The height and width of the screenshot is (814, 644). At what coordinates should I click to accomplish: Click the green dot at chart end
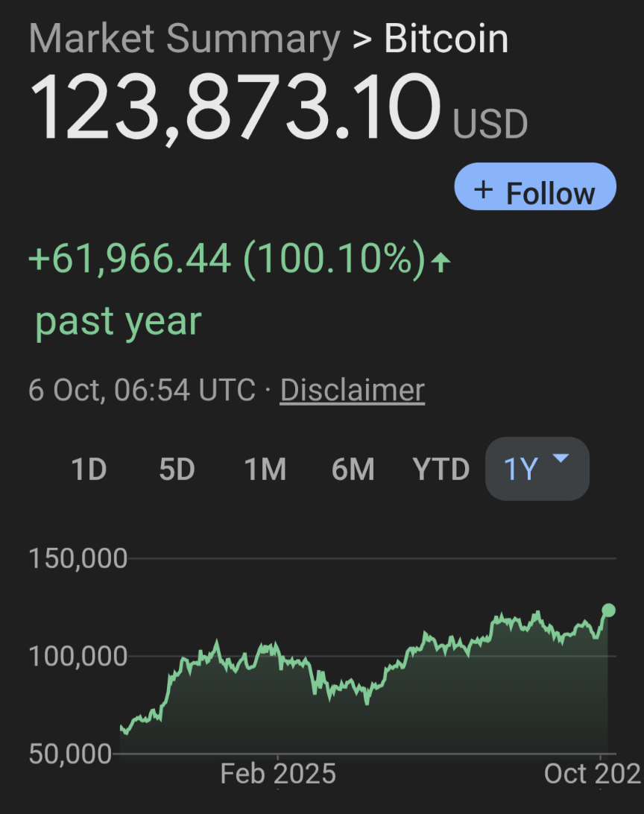click(x=608, y=610)
